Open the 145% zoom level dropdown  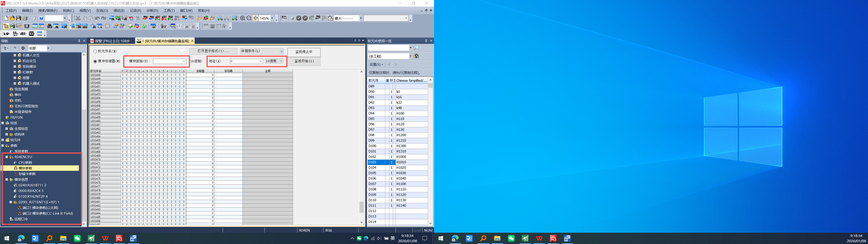(x=272, y=18)
